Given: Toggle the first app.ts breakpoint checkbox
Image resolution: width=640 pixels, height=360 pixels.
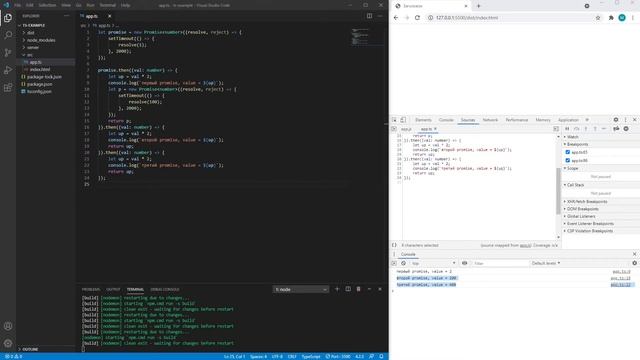Looking at the screenshot, I should (568, 152).
